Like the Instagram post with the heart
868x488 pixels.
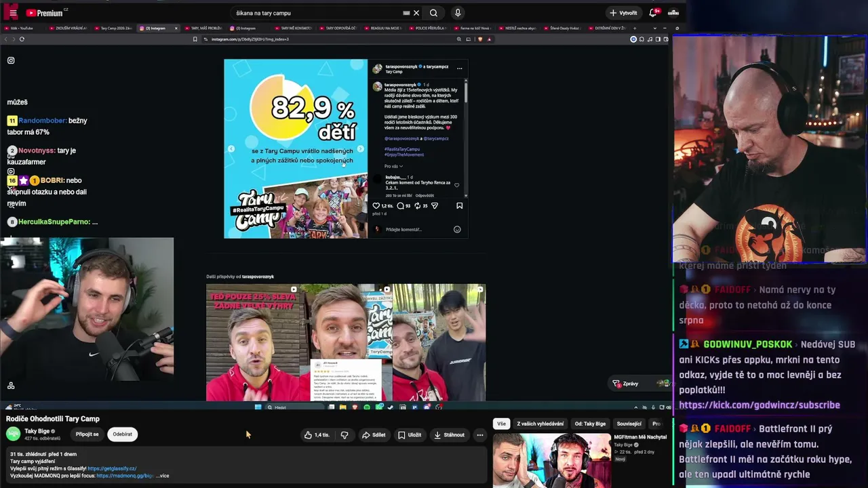376,205
